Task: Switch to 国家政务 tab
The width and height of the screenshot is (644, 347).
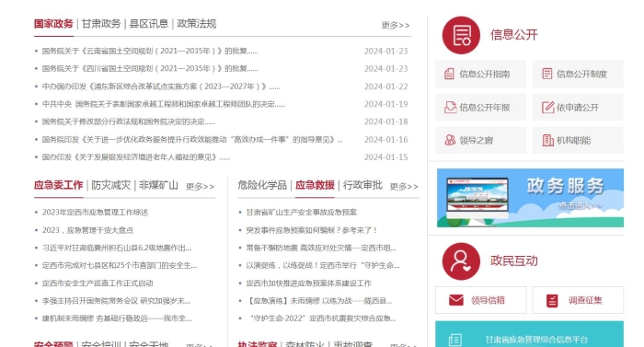Action: (x=53, y=24)
